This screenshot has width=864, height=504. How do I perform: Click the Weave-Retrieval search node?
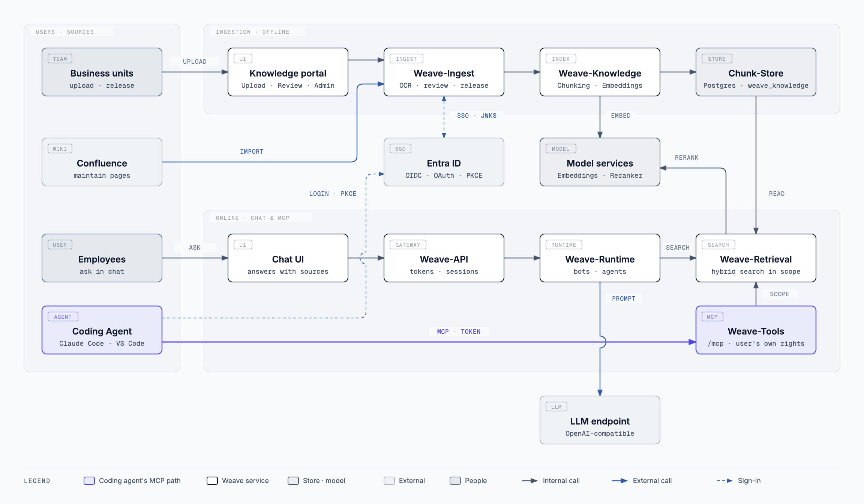756,258
